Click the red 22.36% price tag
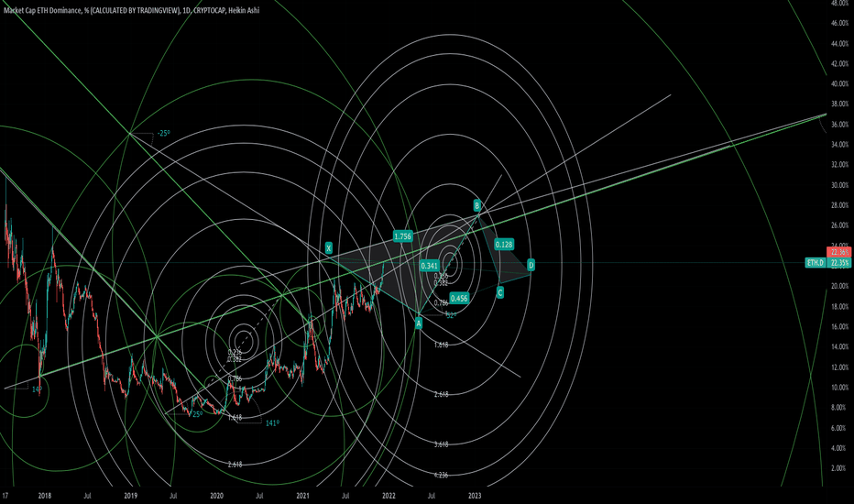The width and height of the screenshot is (854, 504). [838, 252]
